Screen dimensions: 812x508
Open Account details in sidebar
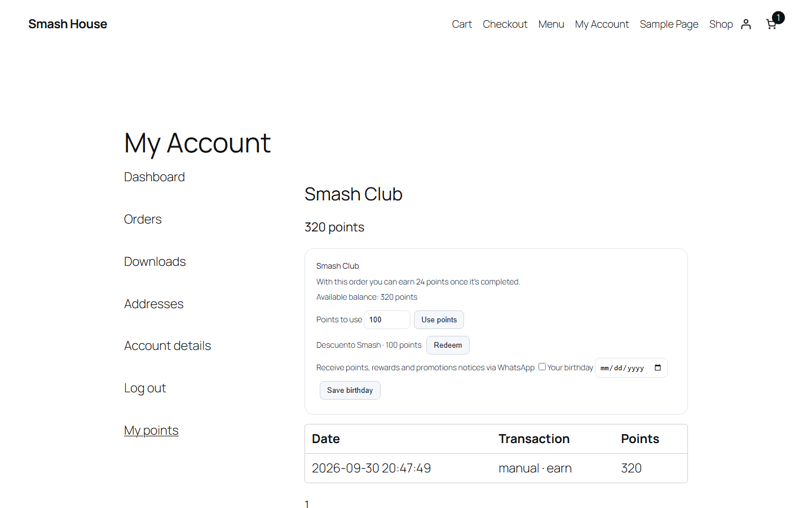(x=167, y=345)
